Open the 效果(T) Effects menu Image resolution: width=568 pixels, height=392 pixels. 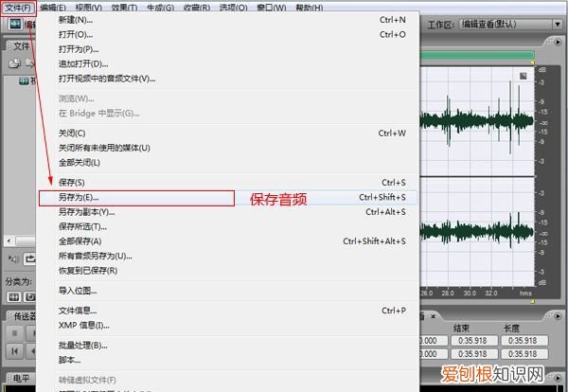tap(124, 8)
